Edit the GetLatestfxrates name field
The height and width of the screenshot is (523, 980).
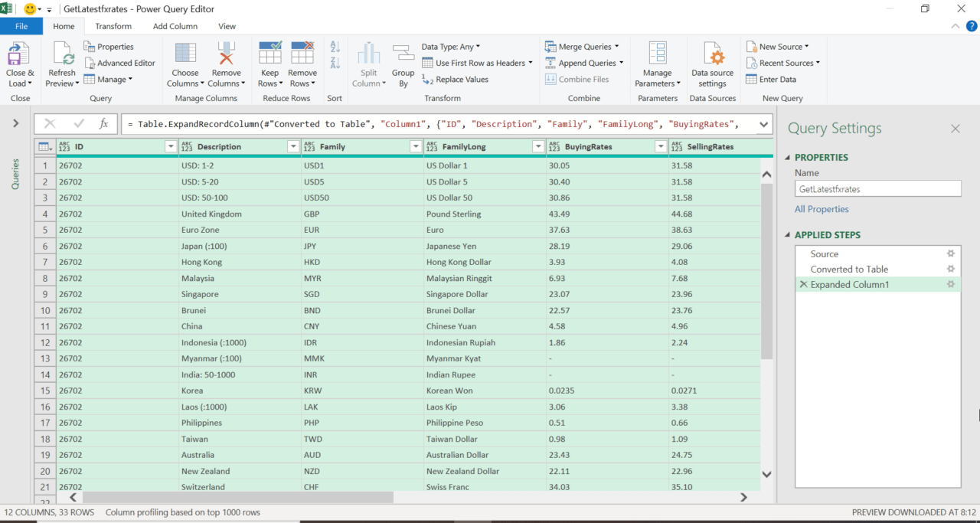877,188
